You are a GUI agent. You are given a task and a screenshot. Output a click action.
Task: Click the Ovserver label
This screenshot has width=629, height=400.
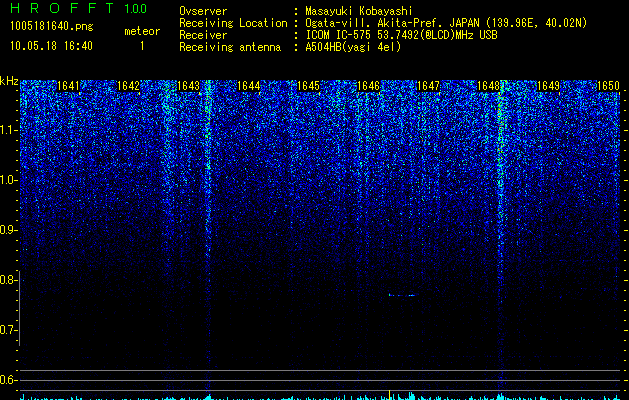coord(203,11)
